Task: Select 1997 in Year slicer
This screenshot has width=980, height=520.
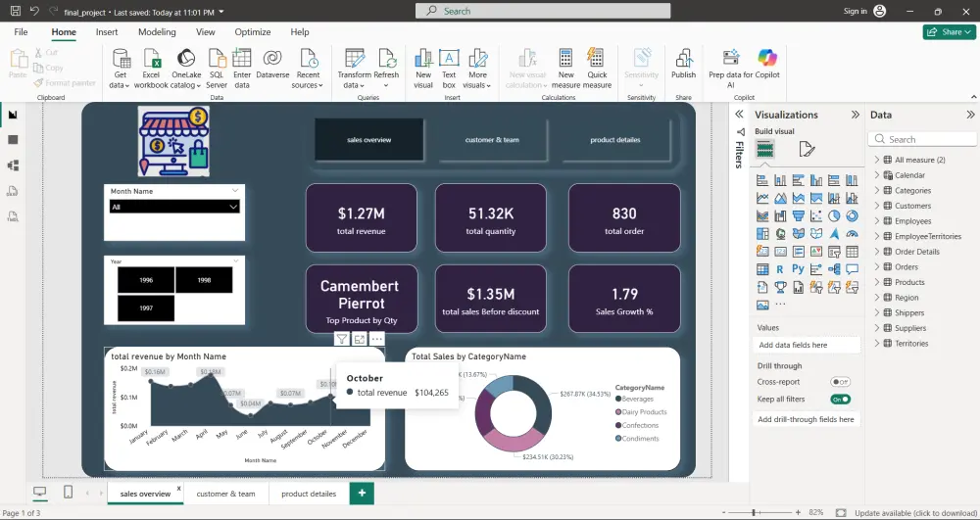Action: (x=146, y=308)
